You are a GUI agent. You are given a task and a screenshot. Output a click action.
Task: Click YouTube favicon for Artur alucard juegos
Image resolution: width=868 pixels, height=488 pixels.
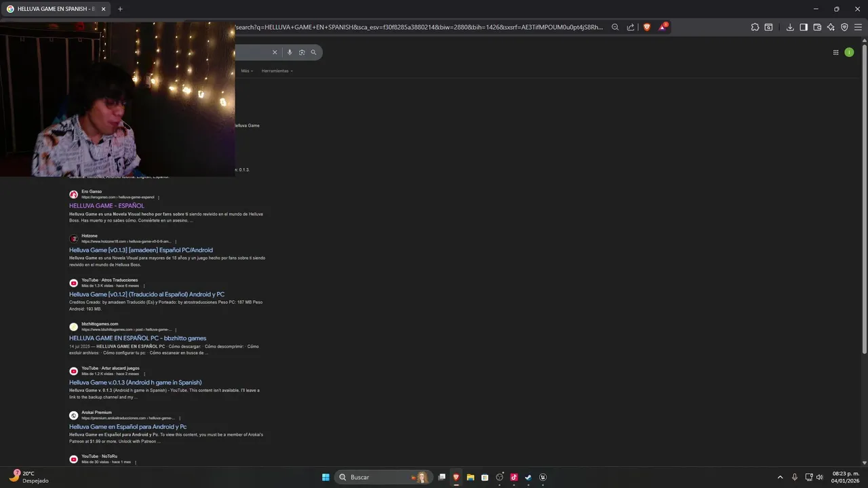[x=73, y=371]
